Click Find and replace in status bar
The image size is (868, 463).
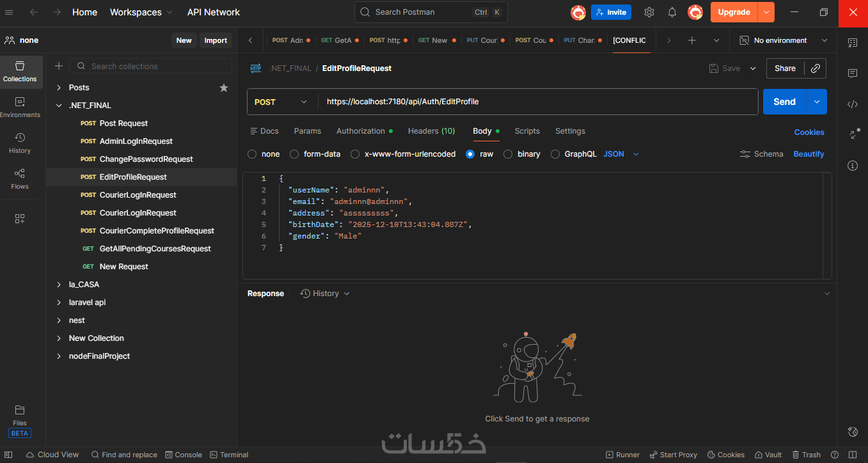click(124, 455)
